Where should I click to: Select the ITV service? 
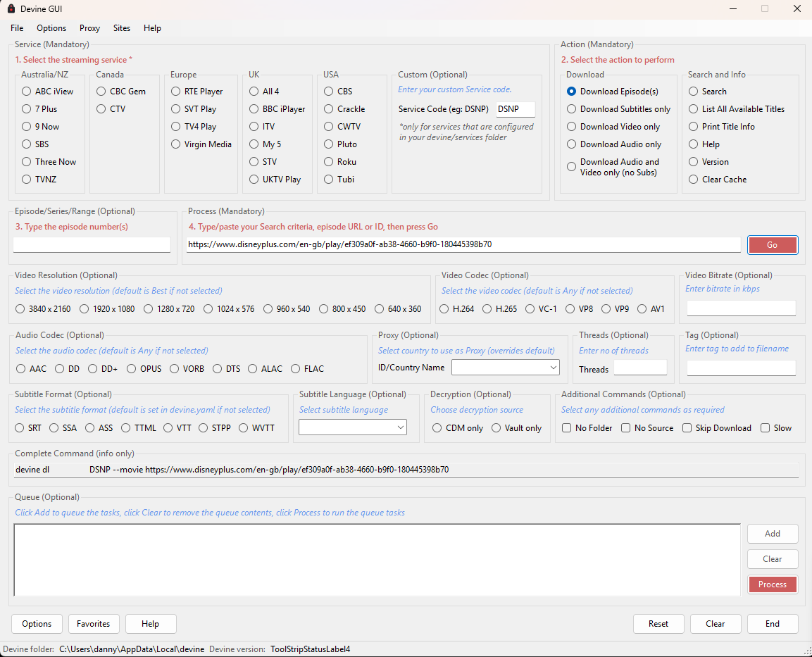point(262,126)
